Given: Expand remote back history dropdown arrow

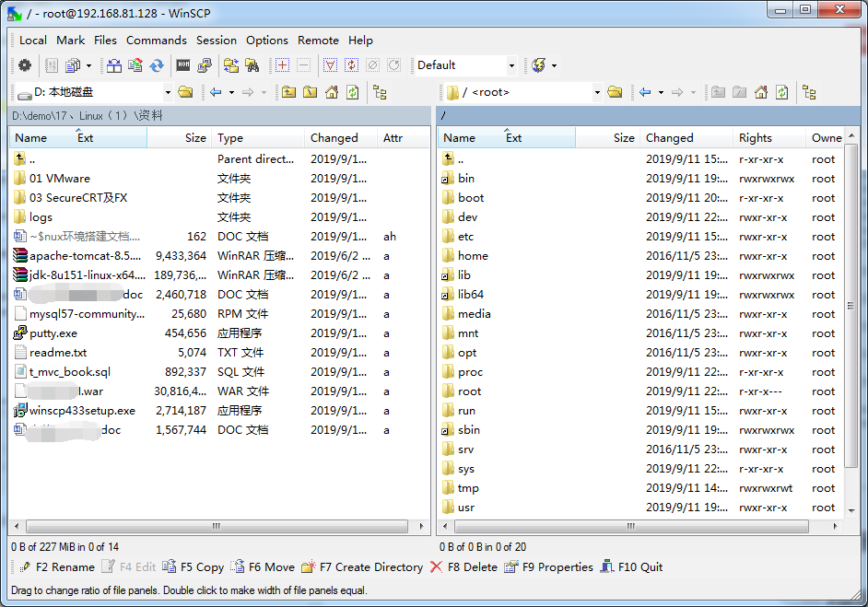Looking at the screenshot, I should click(661, 92).
